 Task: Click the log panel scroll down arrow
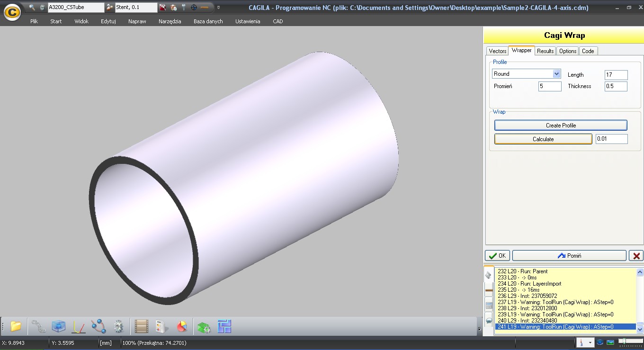pos(640,329)
